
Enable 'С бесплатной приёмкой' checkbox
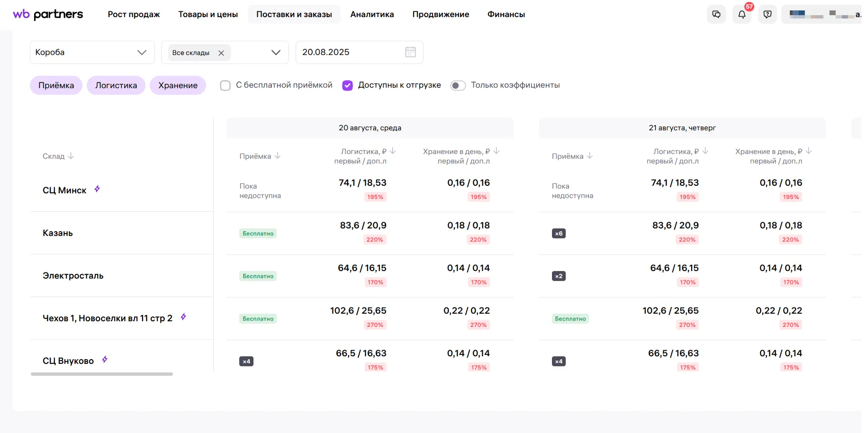point(226,85)
